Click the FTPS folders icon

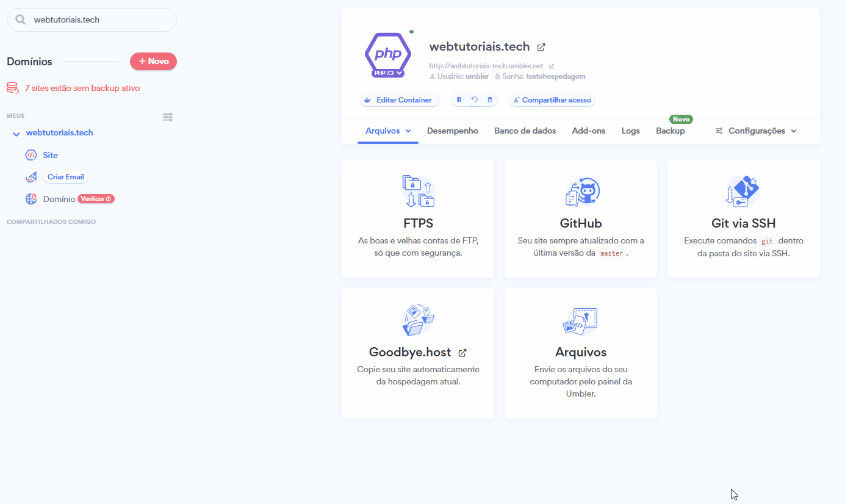[x=418, y=191]
